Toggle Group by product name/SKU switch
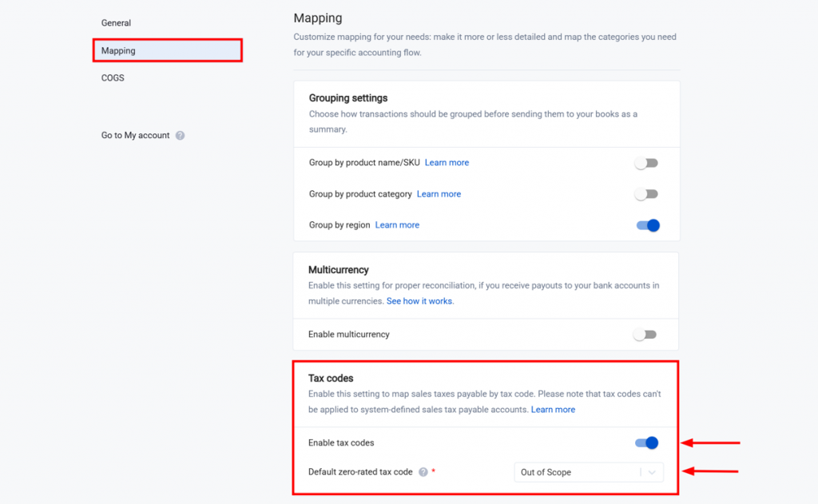The height and width of the screenshot is (504, 818). (x=646, y=163)
